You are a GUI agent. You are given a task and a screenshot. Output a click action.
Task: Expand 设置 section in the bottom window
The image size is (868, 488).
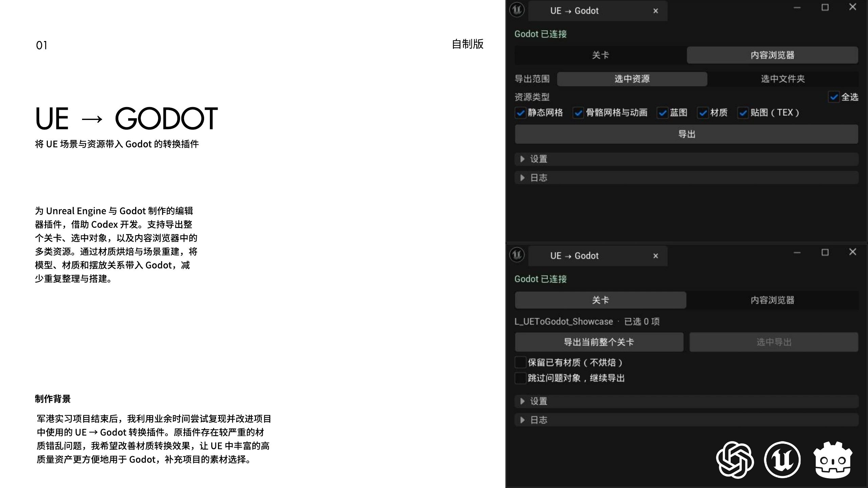[x=687, y=401]
